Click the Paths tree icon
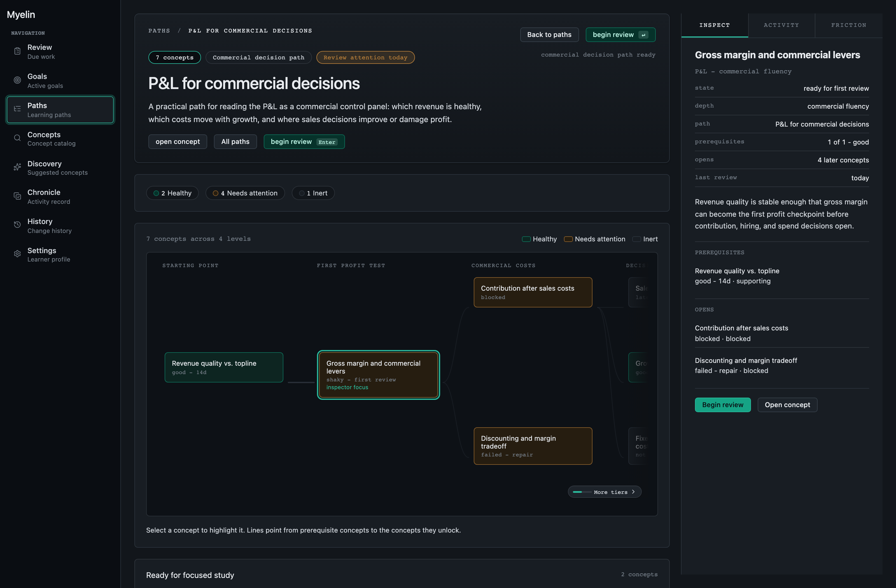896x588 pixels. [x=17, y=109]
